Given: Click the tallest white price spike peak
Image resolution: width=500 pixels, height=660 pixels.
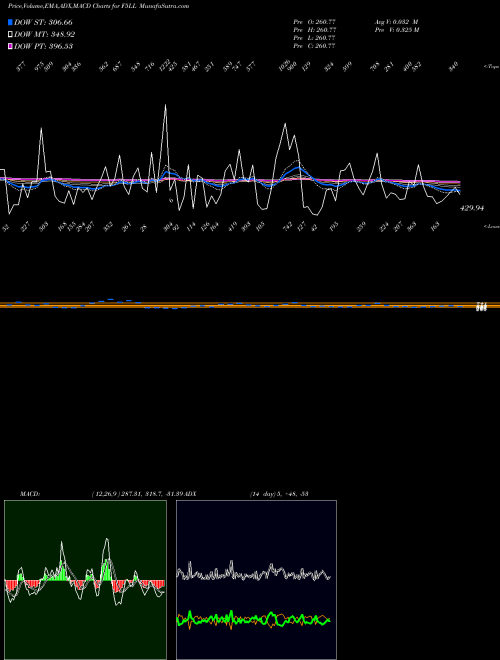Looking at the screenshot, I should [165, 105].
